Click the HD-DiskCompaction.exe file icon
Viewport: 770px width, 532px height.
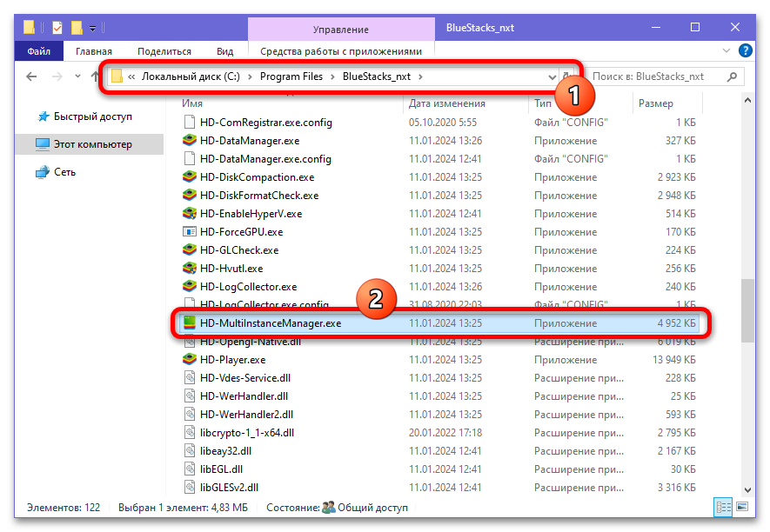coord(190,176)
